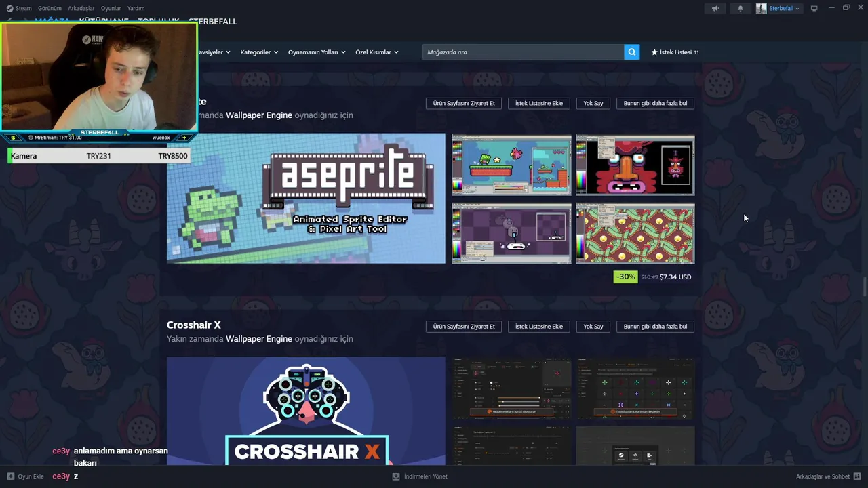868x488 pixels.
Task: Open the Steam menu
Action: (x=24, y=8)
